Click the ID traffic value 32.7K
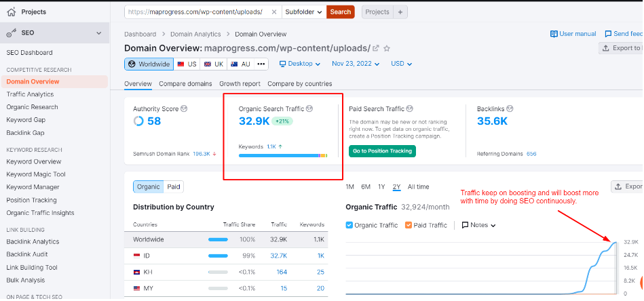 (x=279, y=256)
